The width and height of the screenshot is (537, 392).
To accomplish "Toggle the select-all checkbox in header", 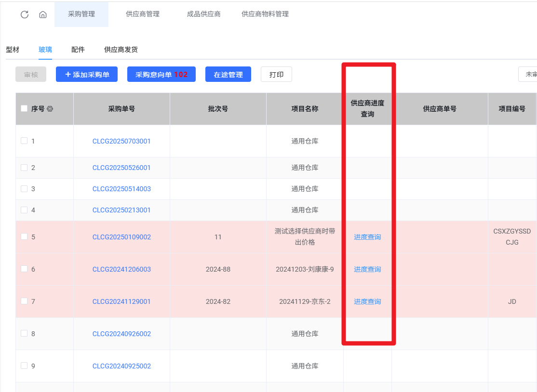I will click(x=24, y=109).
